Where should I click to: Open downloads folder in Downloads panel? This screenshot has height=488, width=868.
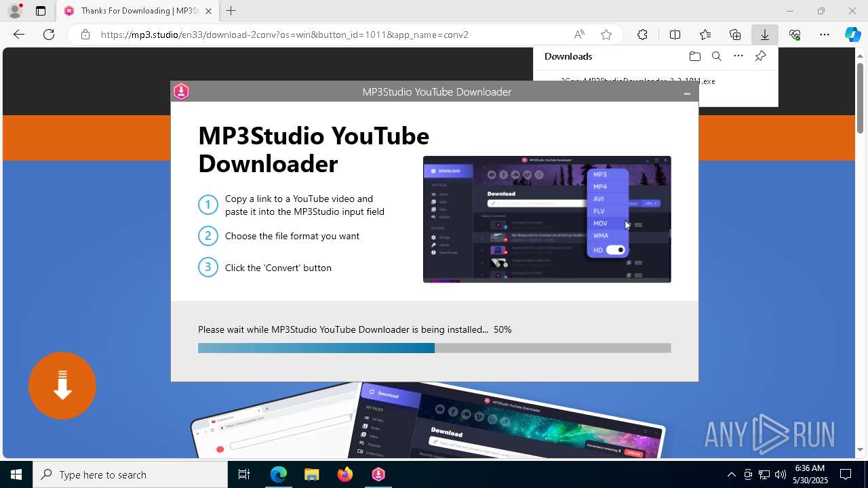pyautogui.click(x=694, y=56)
